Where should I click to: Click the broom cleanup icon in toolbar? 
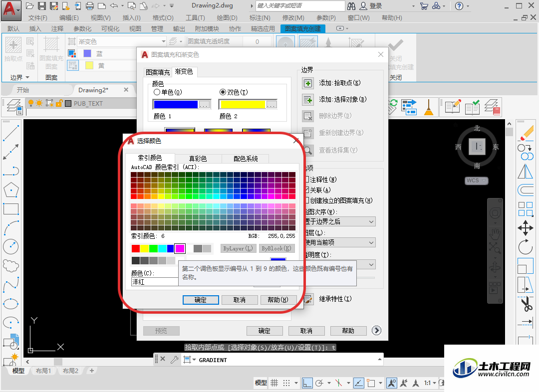click(428, 107)
